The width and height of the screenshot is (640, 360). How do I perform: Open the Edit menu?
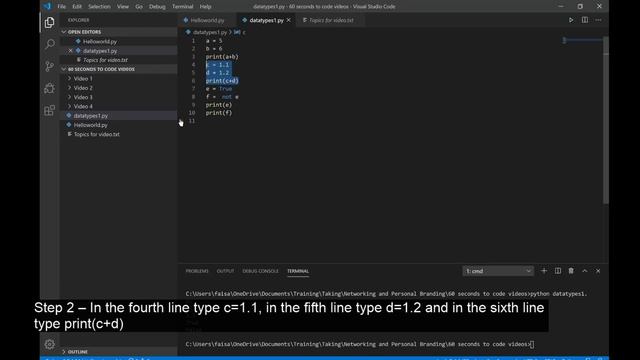(x=77, y=7)
